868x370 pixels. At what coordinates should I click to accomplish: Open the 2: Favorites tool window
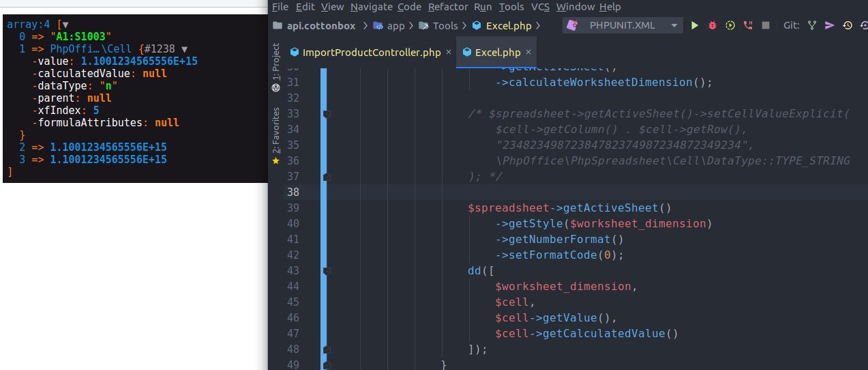click(276, 129)
